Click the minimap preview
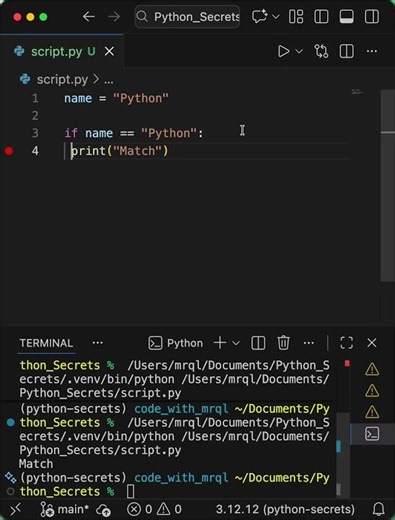Image resolution: width=395 pixels, height=520 pixels. 357,92
